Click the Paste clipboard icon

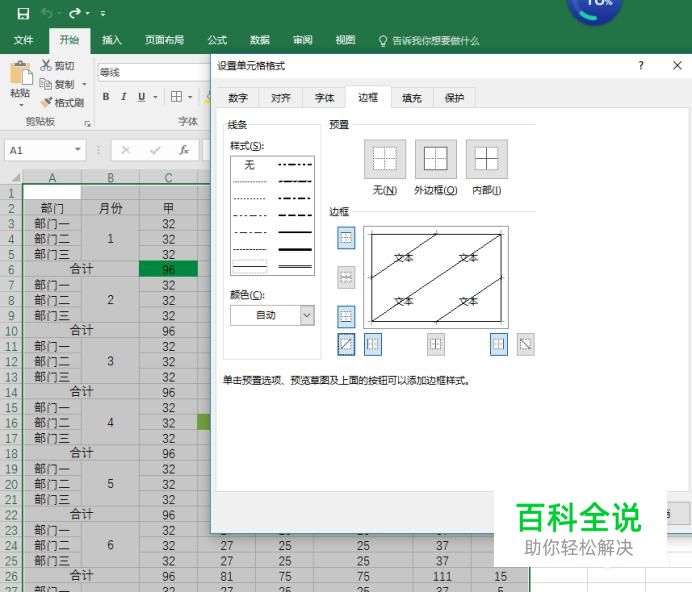pyautogui.click(x=20, y=73)
